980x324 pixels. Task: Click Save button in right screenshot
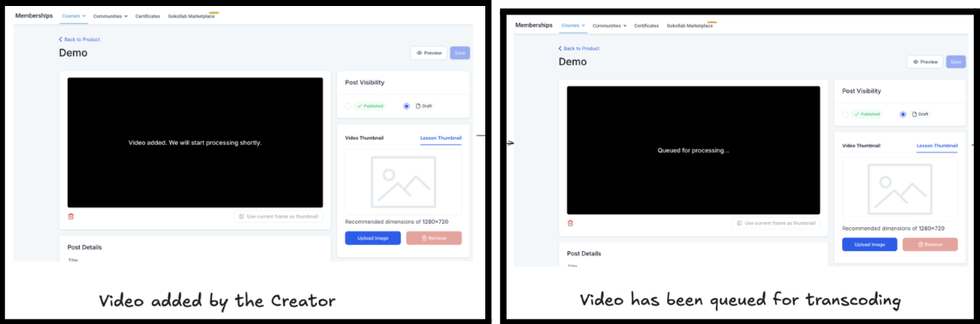tap(956, 62)
